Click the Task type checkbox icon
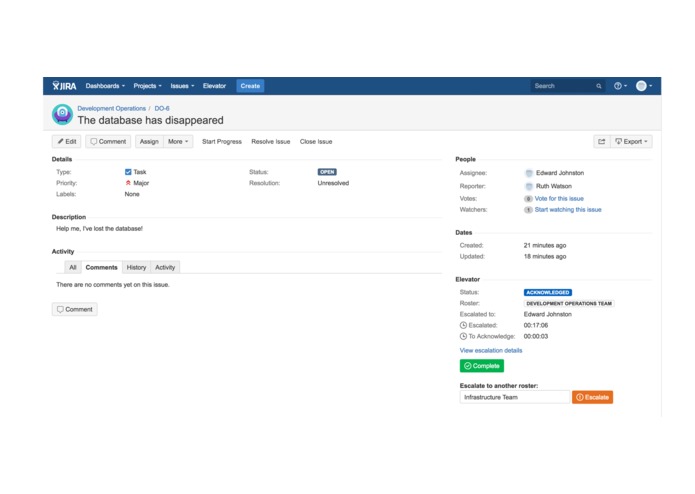Viewport: 695px width, 494px height. [128, 172]
